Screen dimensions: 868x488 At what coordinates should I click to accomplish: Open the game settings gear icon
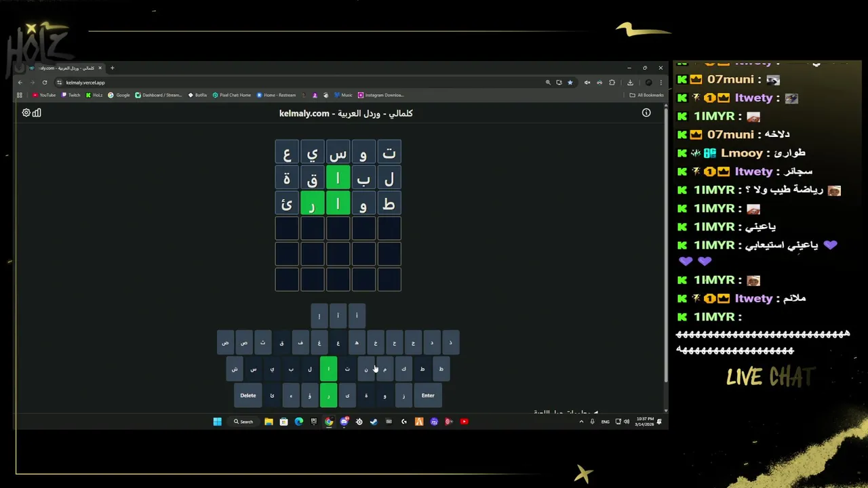pos(26,113)
